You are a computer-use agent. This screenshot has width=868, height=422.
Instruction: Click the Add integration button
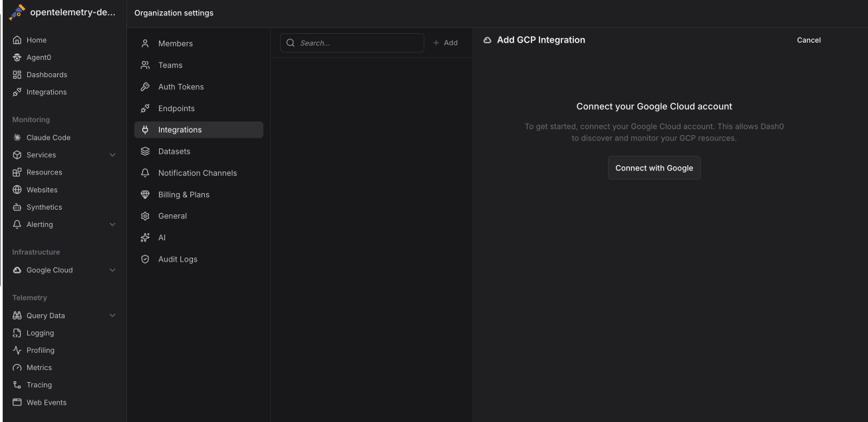[446, 43]
